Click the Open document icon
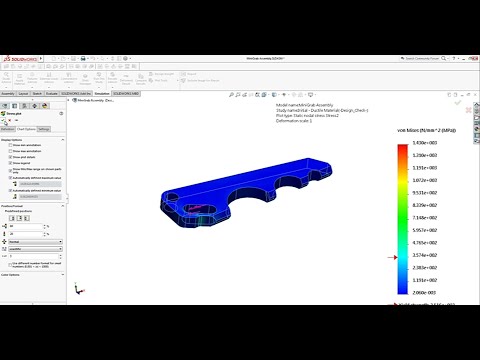This screenshot has height=360, width=480. click(63, 59)
